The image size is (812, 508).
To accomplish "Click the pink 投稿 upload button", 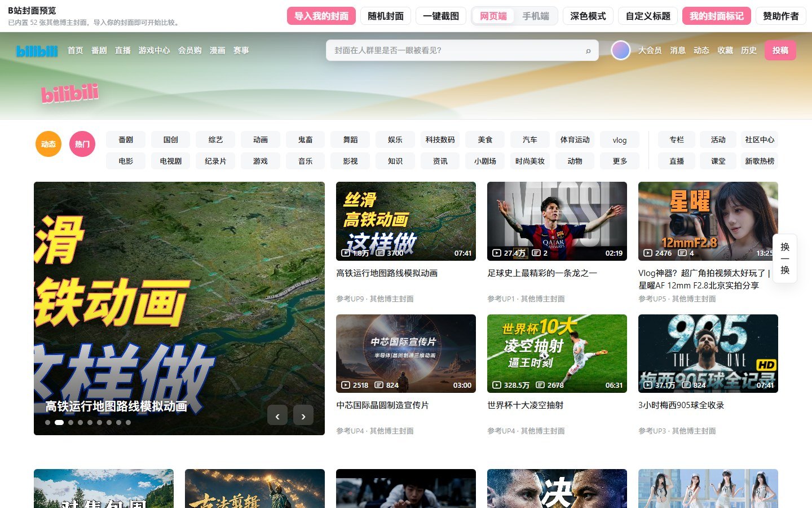I will coord(780,50).
